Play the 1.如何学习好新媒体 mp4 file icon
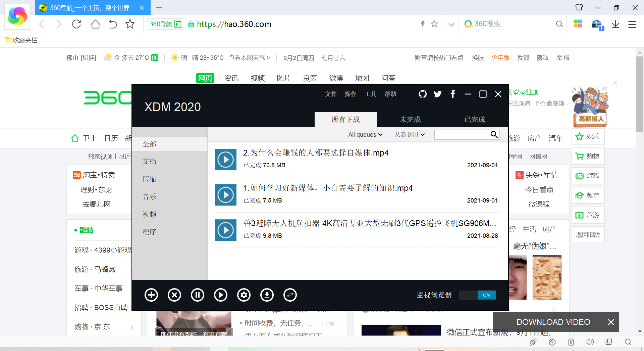This screenshot has height=351, width=644. coord(226,195)
